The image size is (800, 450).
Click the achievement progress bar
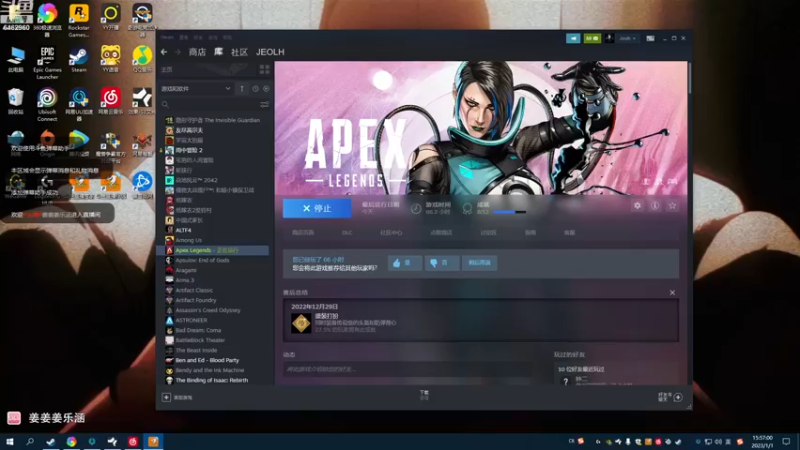510,212
